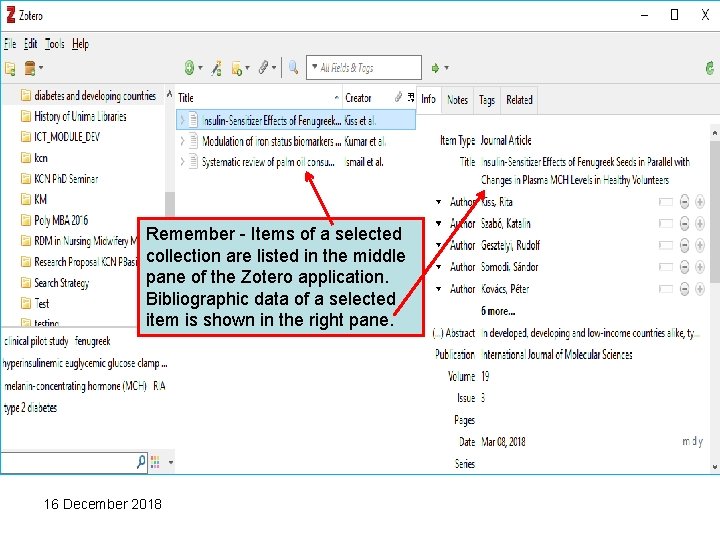
Task: Select the 'Search Strategy' collection
Action: point(62,283)
